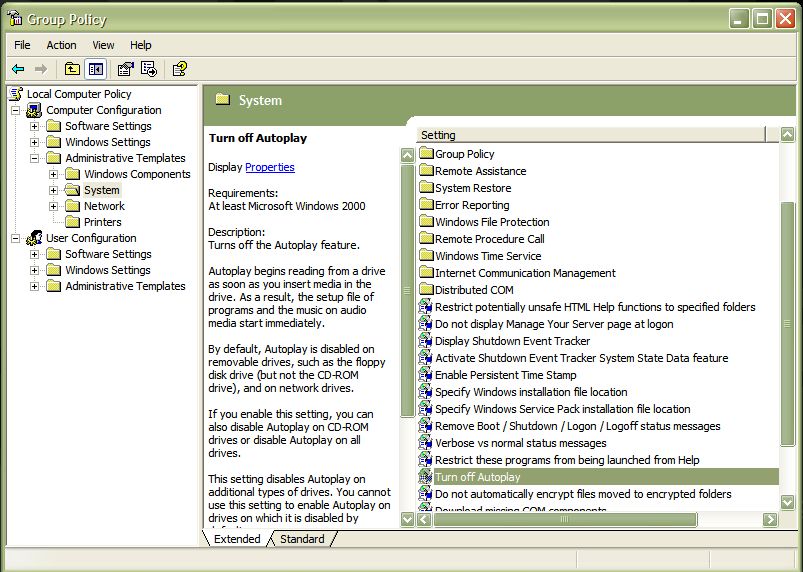Expand the Network tree node
This screenshot has height=572, width=803.
tap(53, 206)
